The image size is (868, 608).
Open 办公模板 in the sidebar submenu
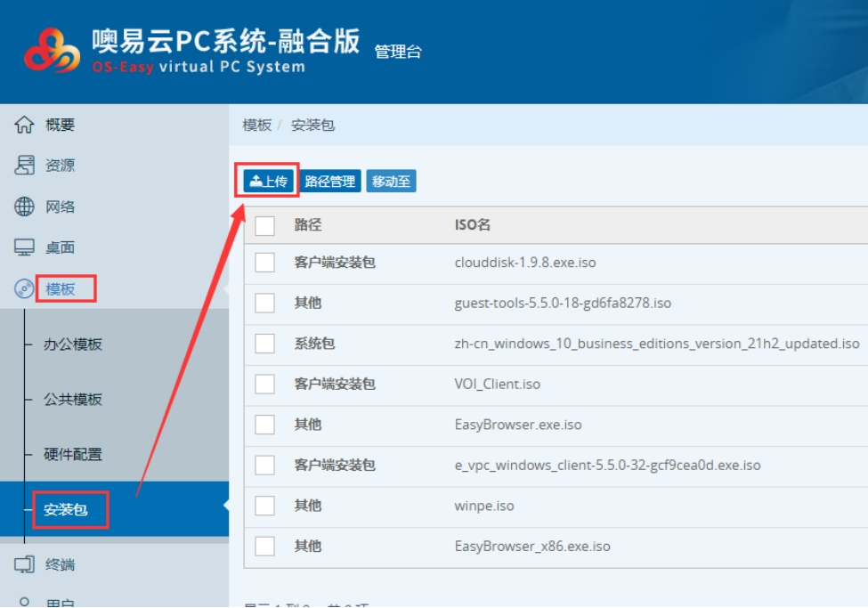(73, 345)
